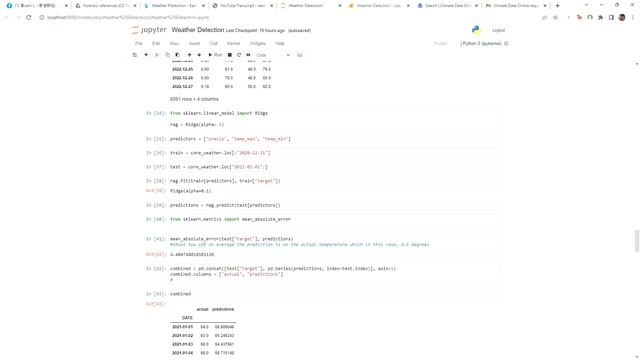This screenshot has width=640, height=360.
Task: Restart kernel and re-run the whole notebook
Action: 248,55
